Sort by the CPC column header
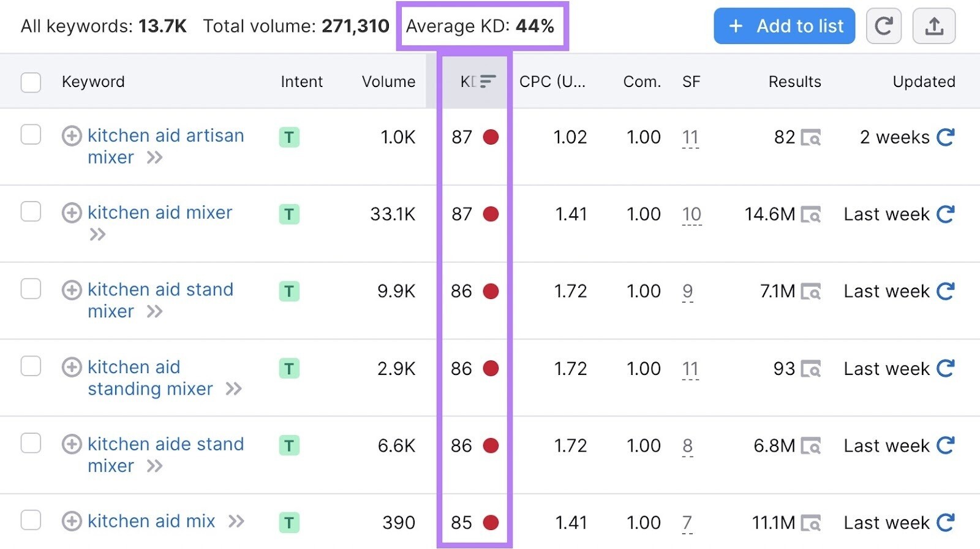980x549 pixels. coord(552,82)
